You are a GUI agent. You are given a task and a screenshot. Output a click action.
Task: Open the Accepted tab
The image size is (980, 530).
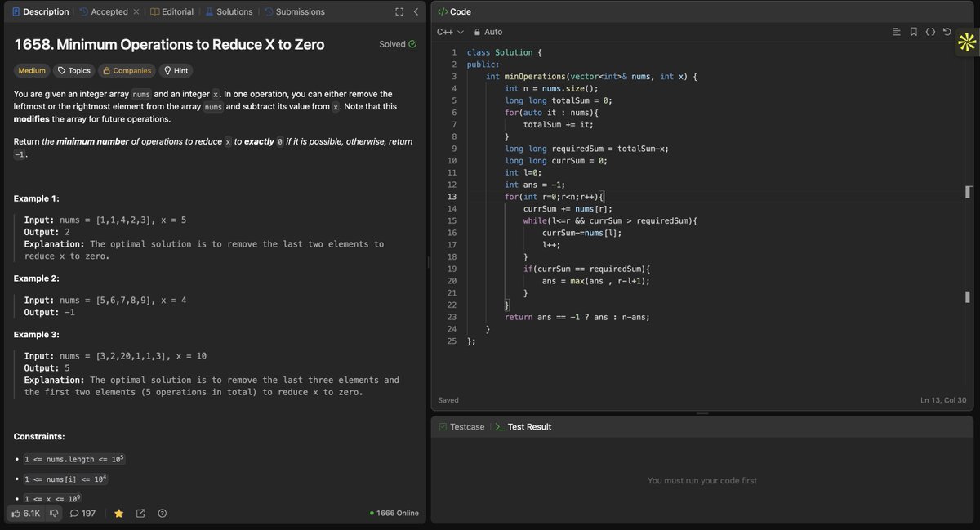click(104, 11)
